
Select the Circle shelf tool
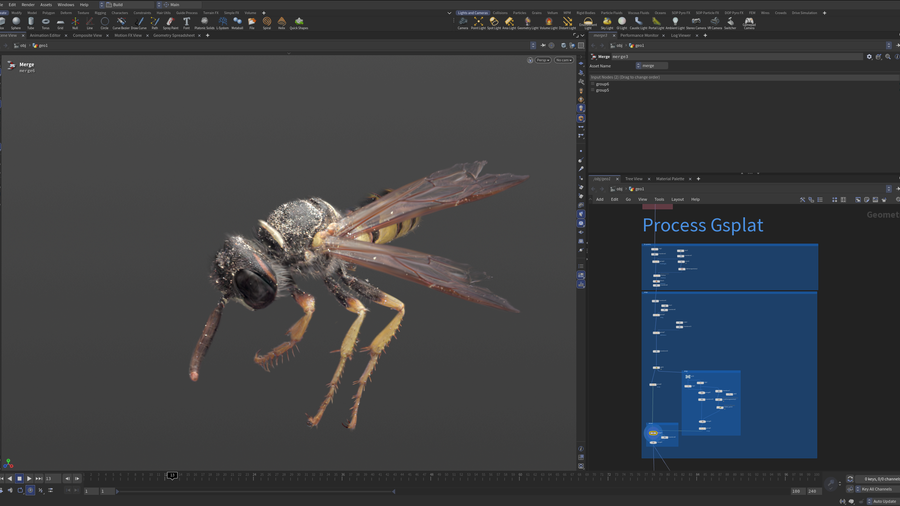pos(104,23)
